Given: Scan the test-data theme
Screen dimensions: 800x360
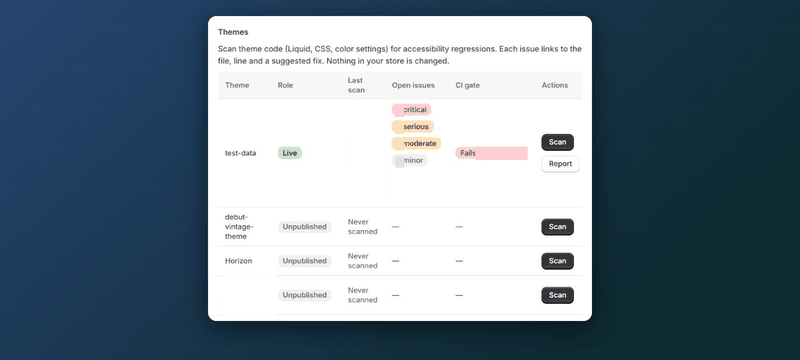Looking at the screenshot, I should tap(557, 142).
